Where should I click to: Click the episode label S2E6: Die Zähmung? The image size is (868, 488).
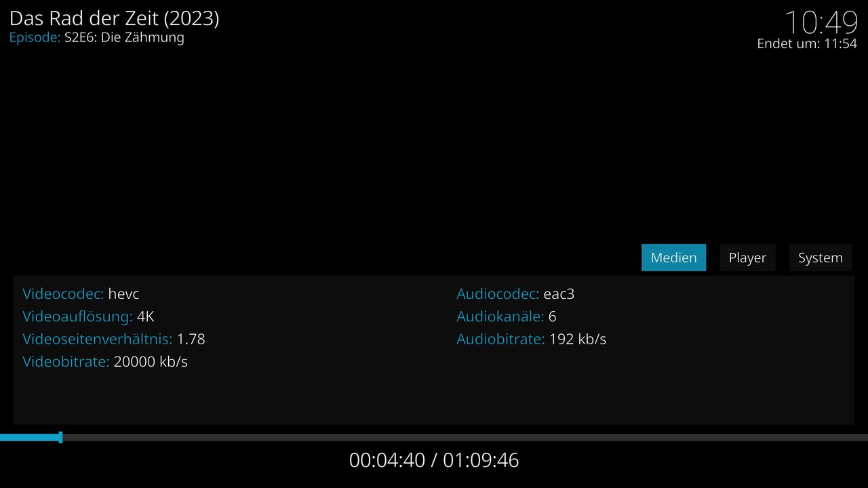pyautogui.click(x=124, y=37)
